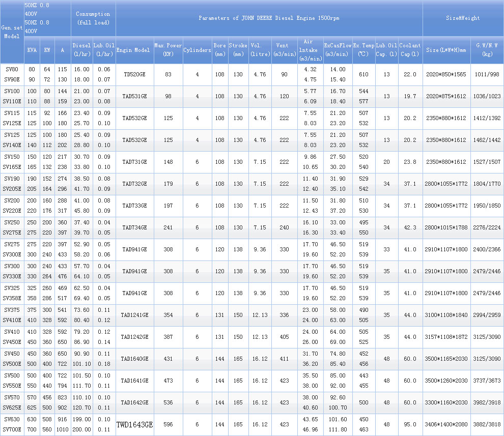This screenshot has height=436, width=504.
Task: Click the "SV110E" gen set model name
Action: click(x=12, y=101)
